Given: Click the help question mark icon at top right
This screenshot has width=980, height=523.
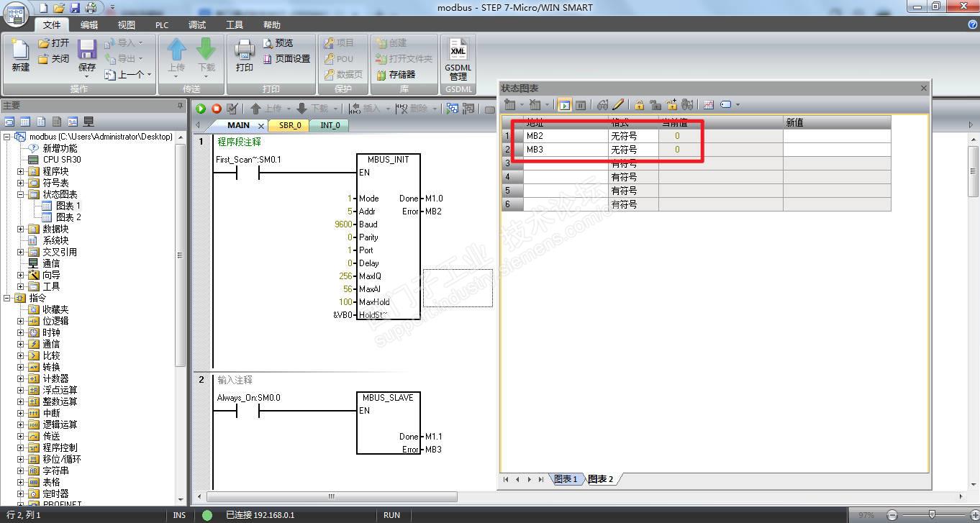Looking at the screenshot, I should click(x=973, y=24).
